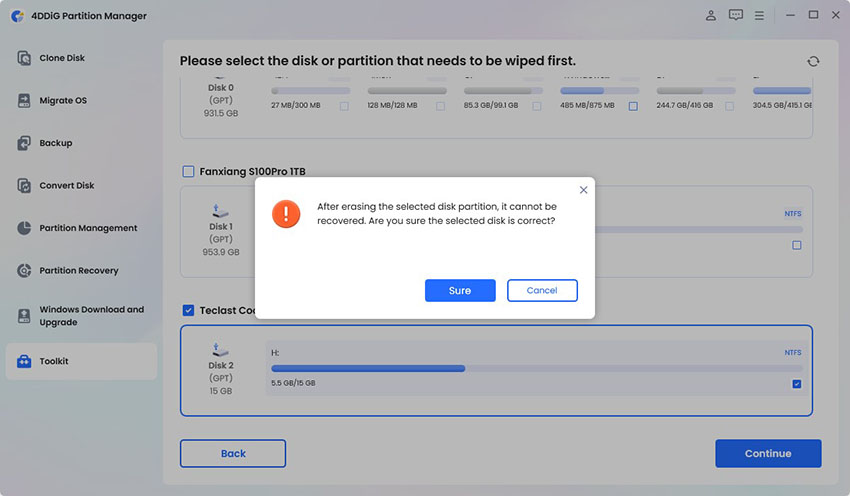Click the 244.7 GB/416 GB usage bar

[696, 91]
